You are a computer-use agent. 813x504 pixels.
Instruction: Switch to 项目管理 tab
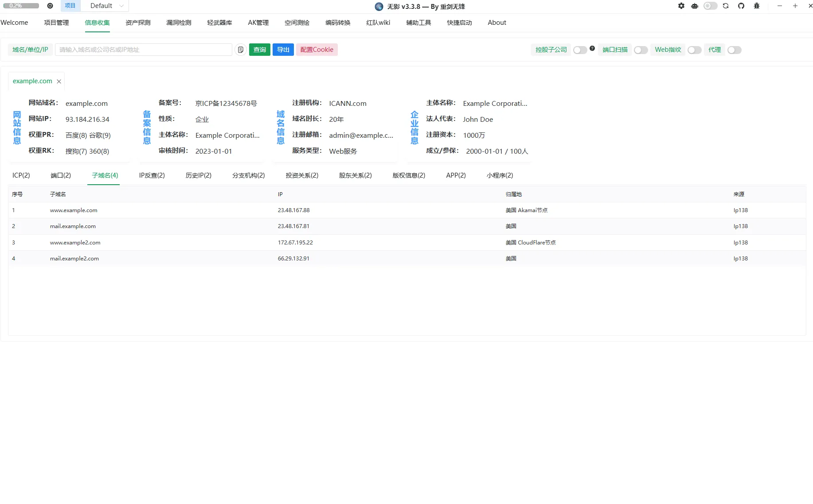(56, 23)
